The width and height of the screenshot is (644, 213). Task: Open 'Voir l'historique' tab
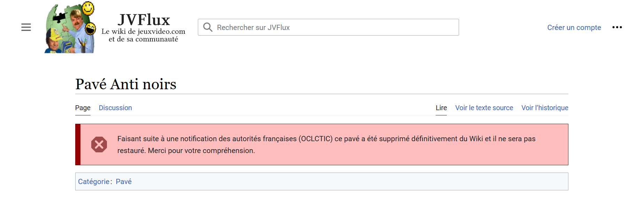tap(545, 108)
